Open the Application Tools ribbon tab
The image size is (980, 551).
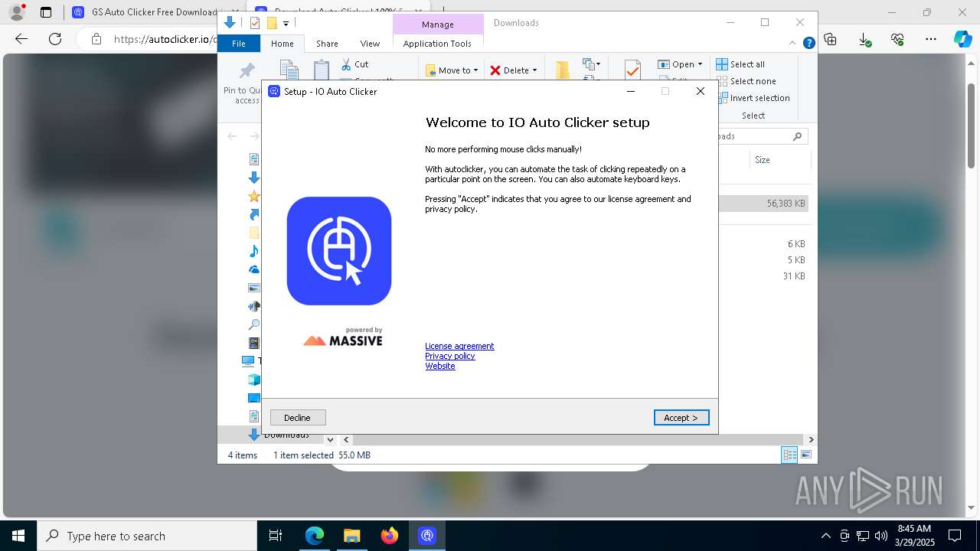[x=437, y=44]
